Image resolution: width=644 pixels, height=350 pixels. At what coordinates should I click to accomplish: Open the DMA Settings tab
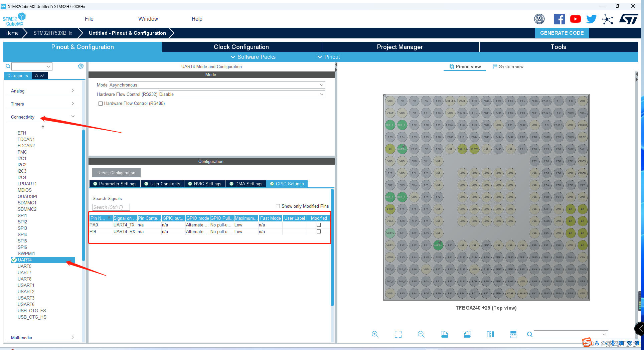[x=246, y=184]
